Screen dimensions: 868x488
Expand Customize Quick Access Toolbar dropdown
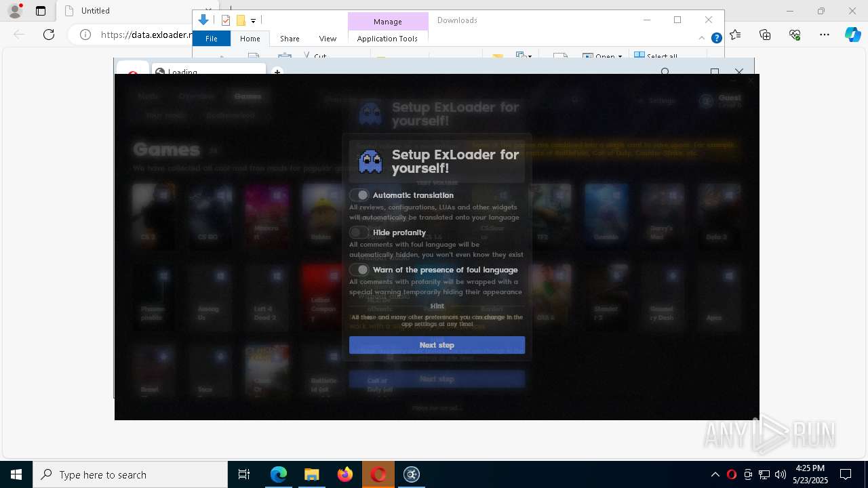[x=253, y=21]
